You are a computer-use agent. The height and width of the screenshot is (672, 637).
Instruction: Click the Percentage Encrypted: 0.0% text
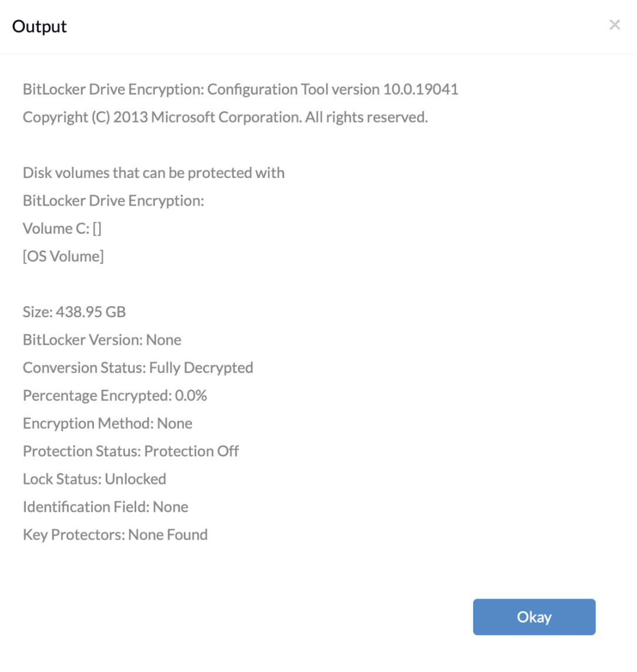tap(114, 395)
